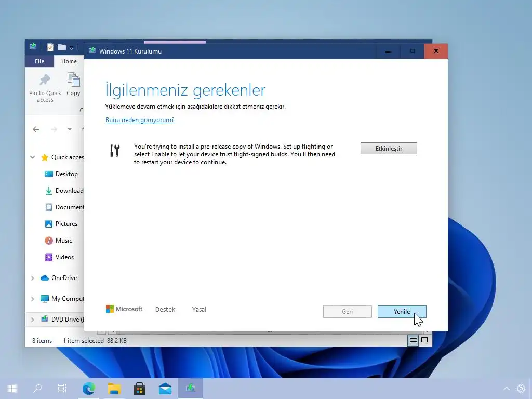Select Quick access in navigation pane
532x399 pixels.
pos(62,157)
